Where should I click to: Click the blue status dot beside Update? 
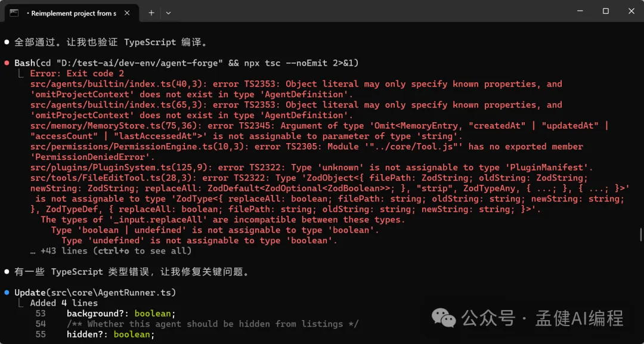coord(7,293)
